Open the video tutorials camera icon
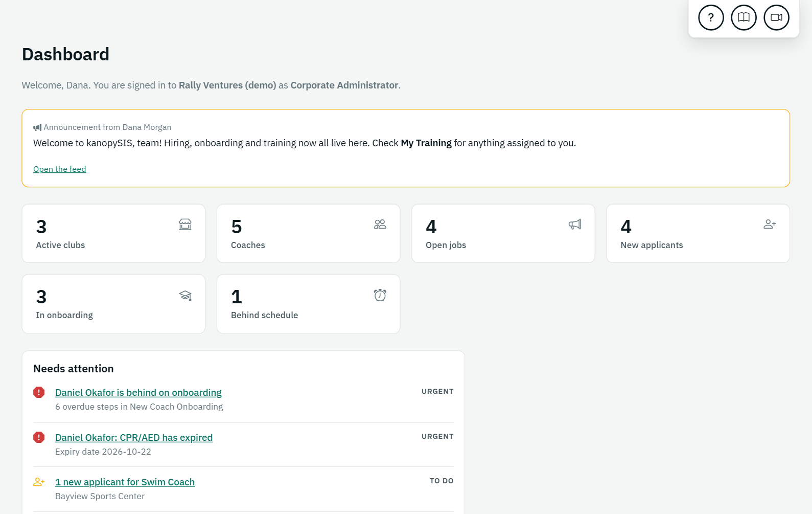812x514 pixels. pos(776,17)
